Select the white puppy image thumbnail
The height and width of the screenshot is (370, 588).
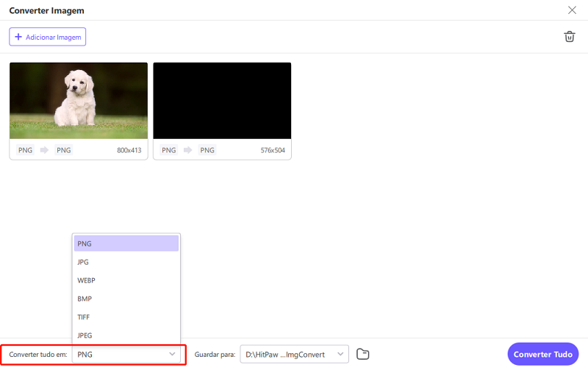(x=79, y=101)
